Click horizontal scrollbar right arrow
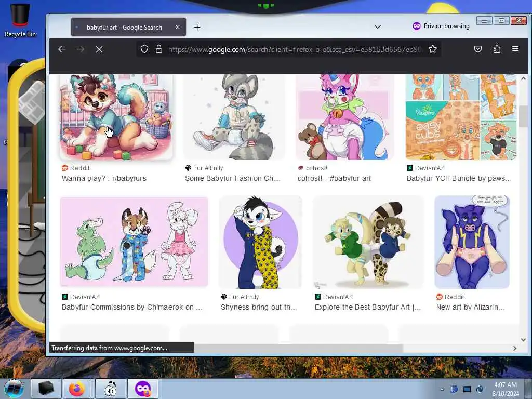Image resolution: width=532 pixels, height=399 pixels. (515, 348)
